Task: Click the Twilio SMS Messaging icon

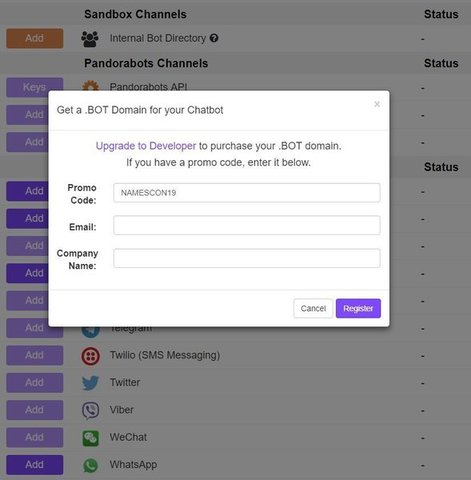Action: [x=90, y=356]
